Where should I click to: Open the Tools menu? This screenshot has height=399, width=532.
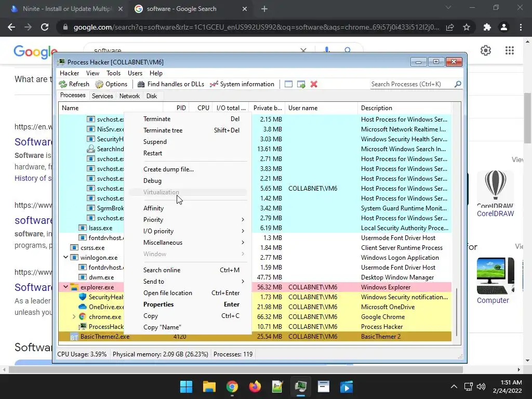(113, 73)
